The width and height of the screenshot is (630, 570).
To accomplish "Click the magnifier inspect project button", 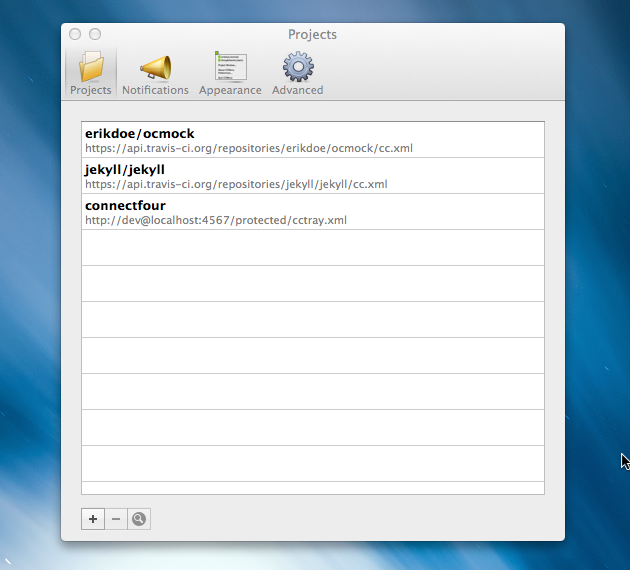I will click(x=139, y=519).
